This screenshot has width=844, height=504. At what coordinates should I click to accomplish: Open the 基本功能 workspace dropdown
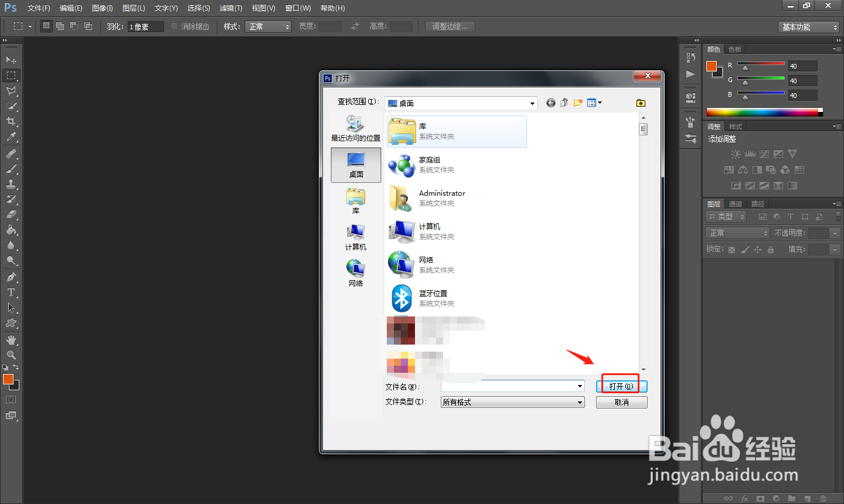coord(809,27)
